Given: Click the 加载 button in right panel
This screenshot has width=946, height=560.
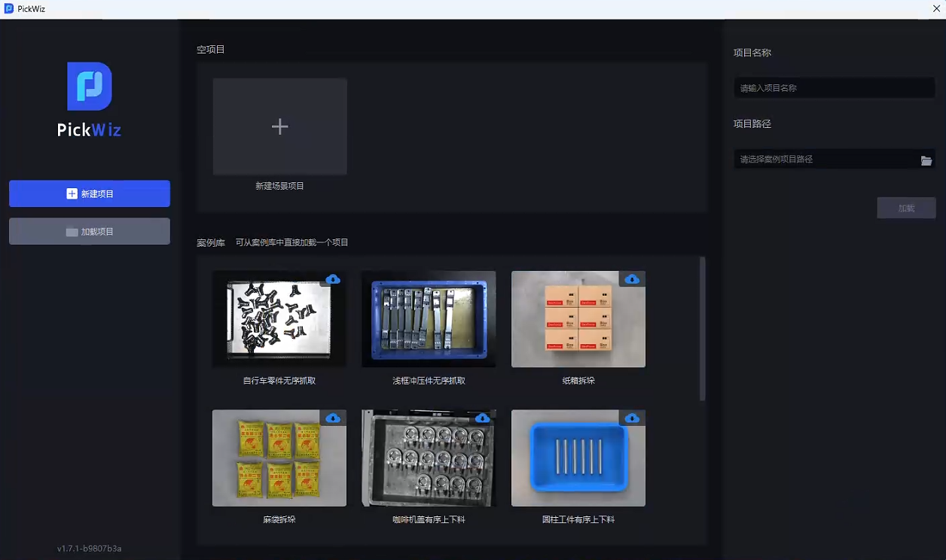Looking at the screenshot, I should coord(906,208).
